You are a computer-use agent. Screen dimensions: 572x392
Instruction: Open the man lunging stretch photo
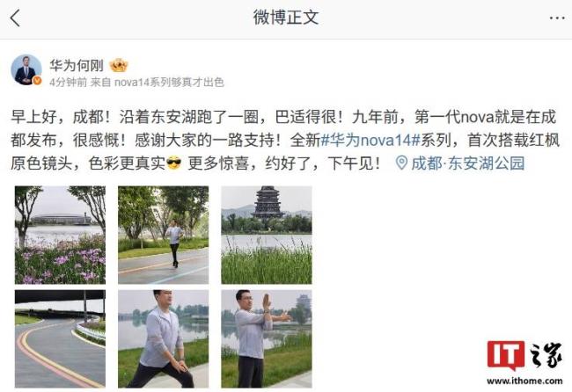tap(164, 338)
